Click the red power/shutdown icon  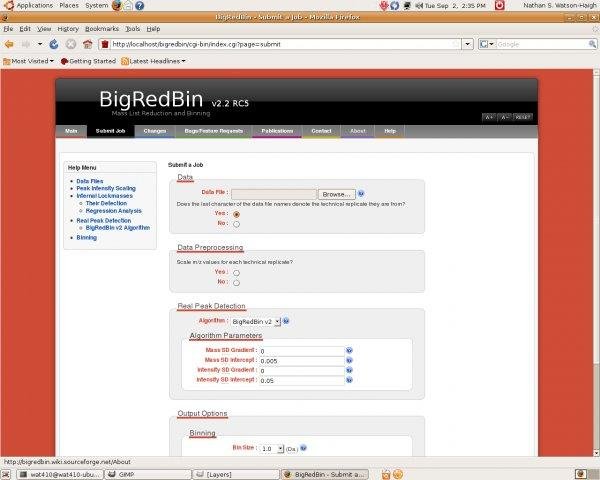click(500, 5)
